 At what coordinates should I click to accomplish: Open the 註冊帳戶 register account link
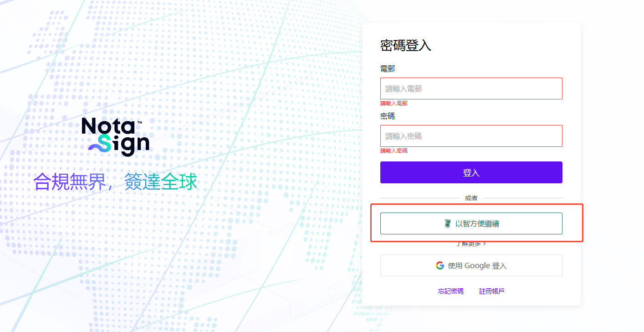click(492, 291)
